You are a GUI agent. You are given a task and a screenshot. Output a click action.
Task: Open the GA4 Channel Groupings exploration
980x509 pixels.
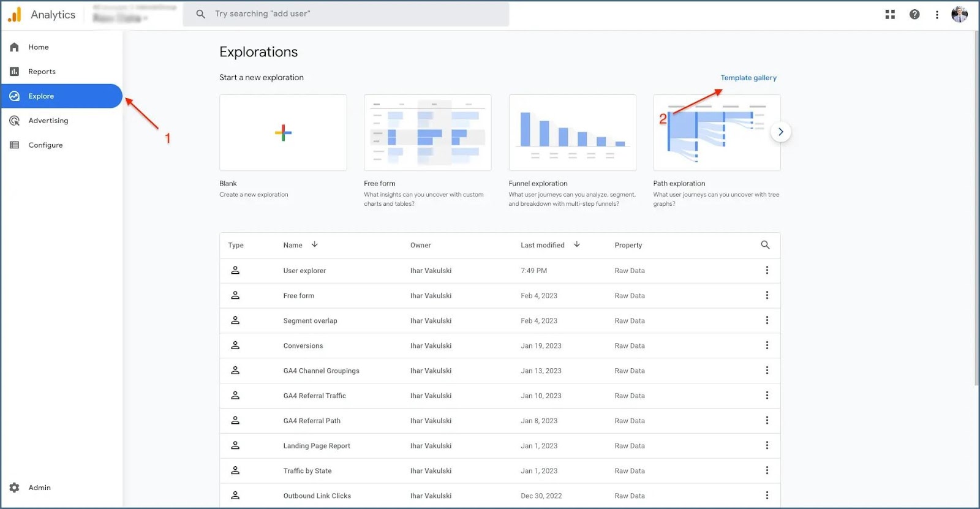coord(321,371)
